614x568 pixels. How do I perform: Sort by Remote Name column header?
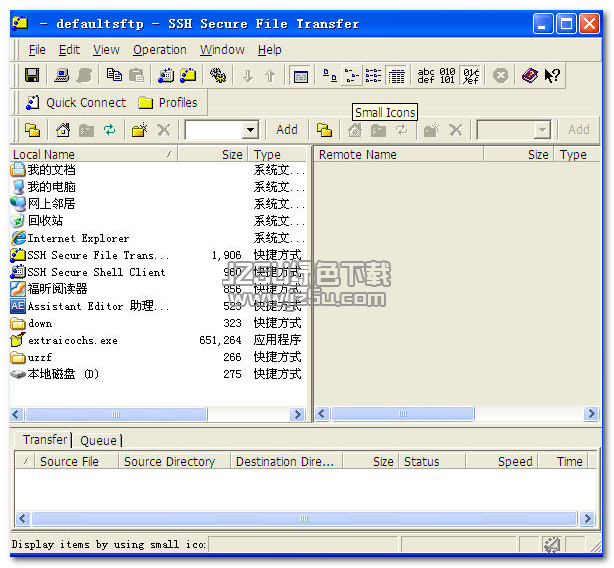(x=399, y=154)
